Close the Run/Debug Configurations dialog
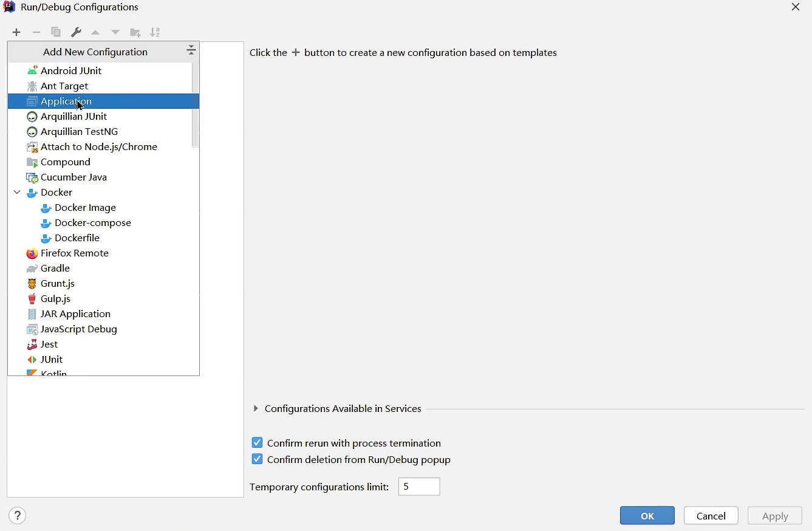Image resolution: width=812 pixels, height=531 pixels. [x=796, y=7]
